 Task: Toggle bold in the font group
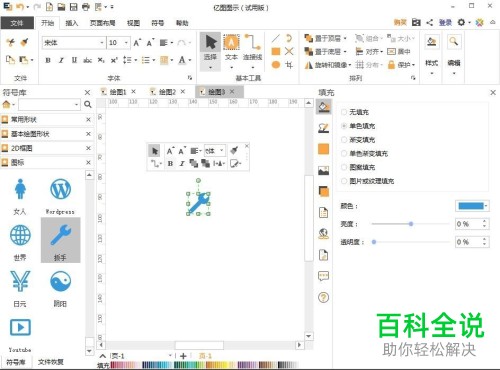tap(48, 60)
